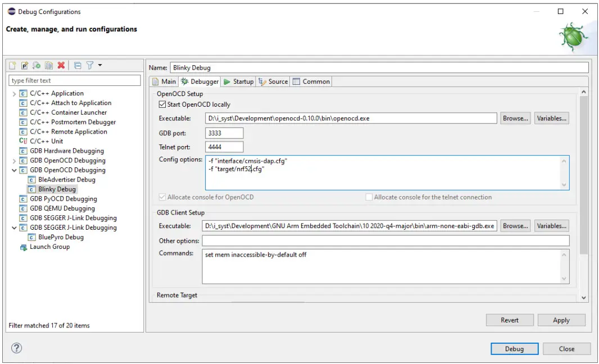Select Blinky Debug configuration in tree
Screen dimensions: 599x364
tap(57, 189)
